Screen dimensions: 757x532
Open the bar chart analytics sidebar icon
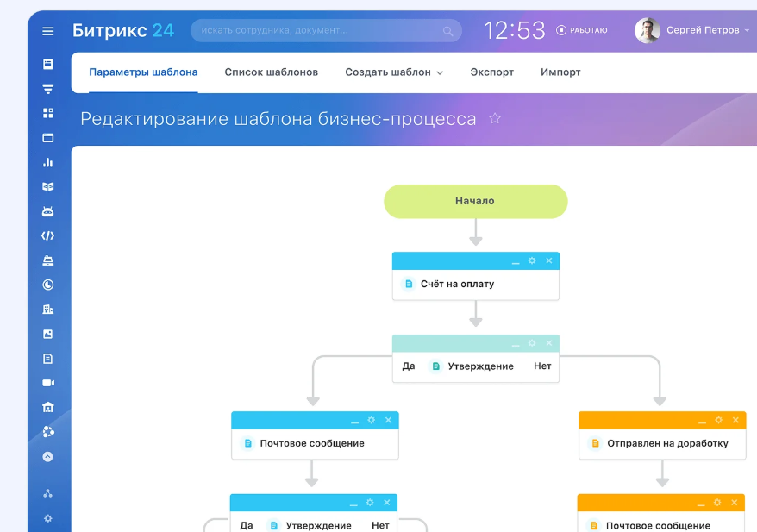click(48, 162)
